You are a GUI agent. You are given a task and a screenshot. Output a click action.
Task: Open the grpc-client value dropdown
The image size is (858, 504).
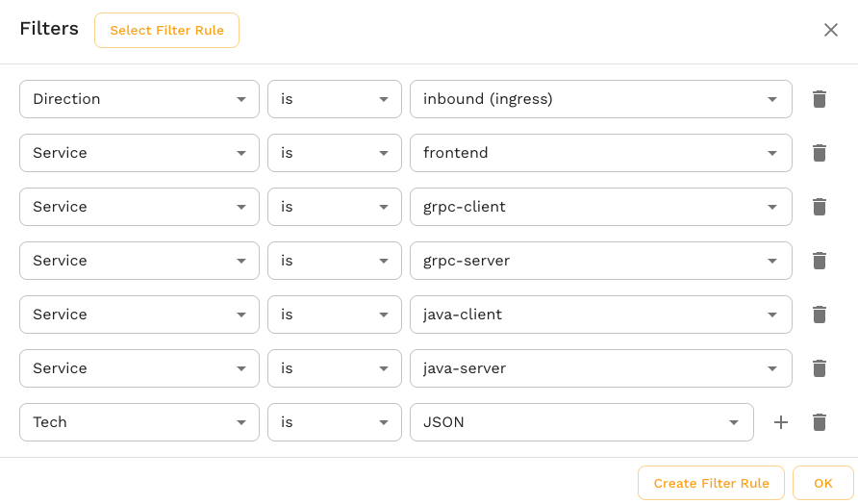601,207
